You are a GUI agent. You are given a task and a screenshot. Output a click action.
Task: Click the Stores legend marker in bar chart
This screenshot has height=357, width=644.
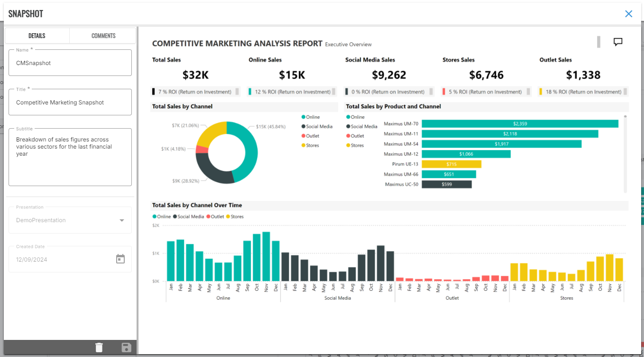349,146
